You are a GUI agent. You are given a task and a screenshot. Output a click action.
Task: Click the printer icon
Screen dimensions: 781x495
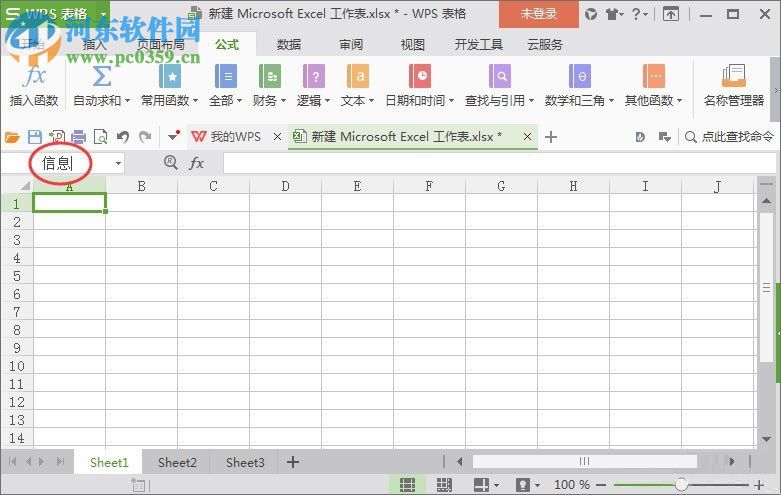[79, 136]
